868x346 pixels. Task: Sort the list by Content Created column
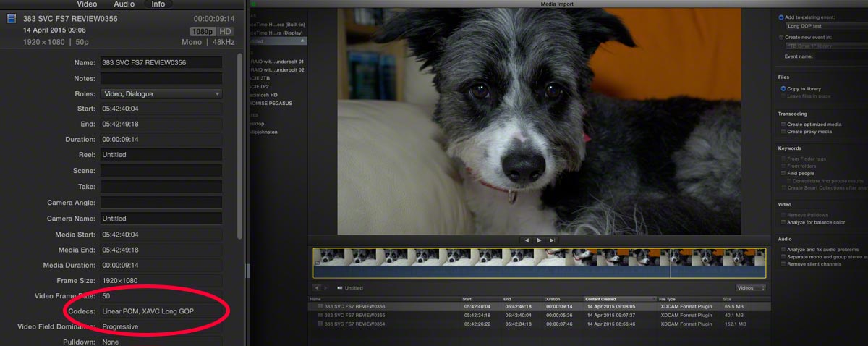tap(620, 299)
